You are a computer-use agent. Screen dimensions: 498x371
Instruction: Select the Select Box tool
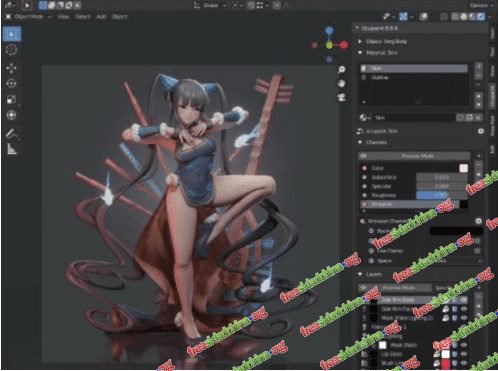(12, 34)
